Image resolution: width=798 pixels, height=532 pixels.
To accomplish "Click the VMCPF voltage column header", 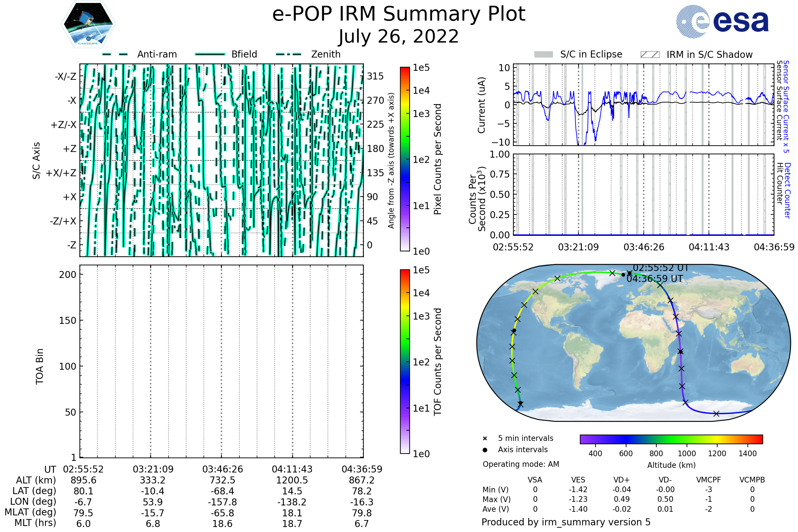I will pyautogui.click(x=709, y=480).
